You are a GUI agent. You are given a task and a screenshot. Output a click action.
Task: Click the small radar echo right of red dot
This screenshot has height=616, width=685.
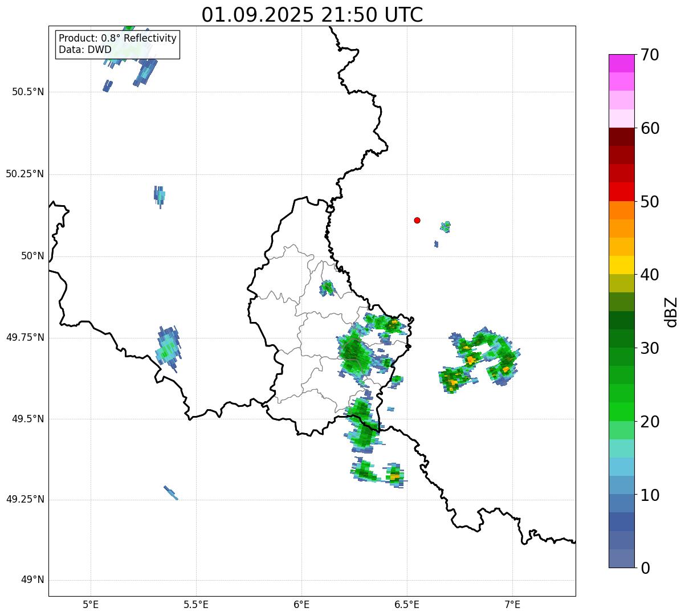[x=446, y=227]
